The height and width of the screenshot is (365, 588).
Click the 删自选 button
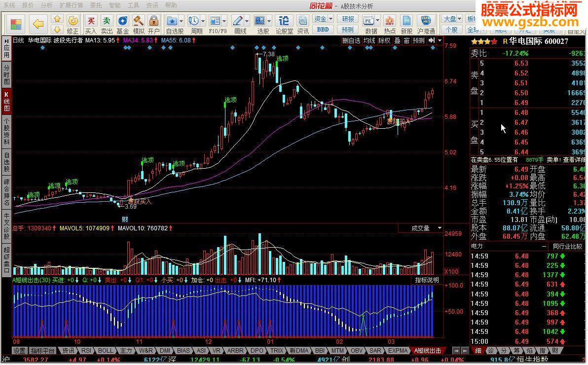point(351,40)
